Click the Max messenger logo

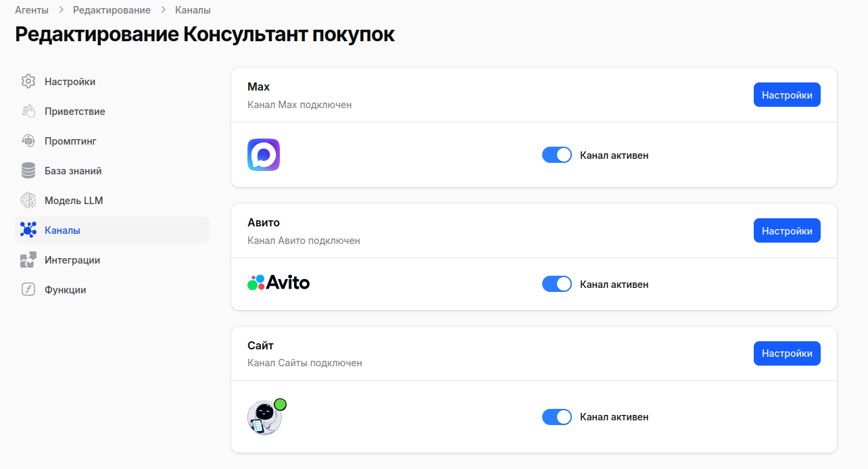pos(264,155)
